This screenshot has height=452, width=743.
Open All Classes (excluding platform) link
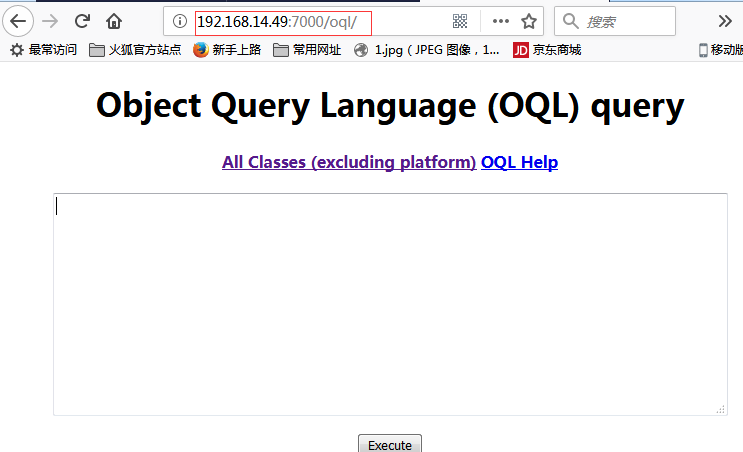click(x=349, y=162)
